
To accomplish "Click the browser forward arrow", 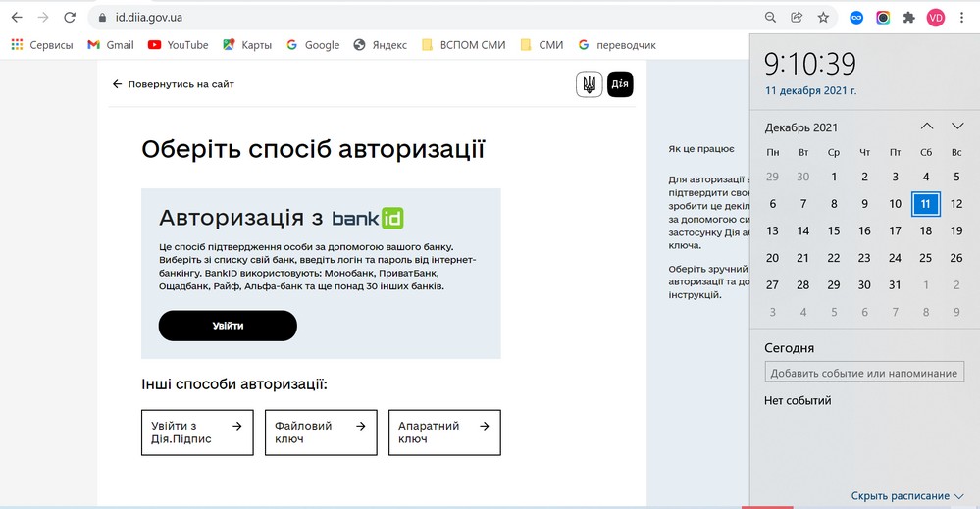I will tap(43, 18).
